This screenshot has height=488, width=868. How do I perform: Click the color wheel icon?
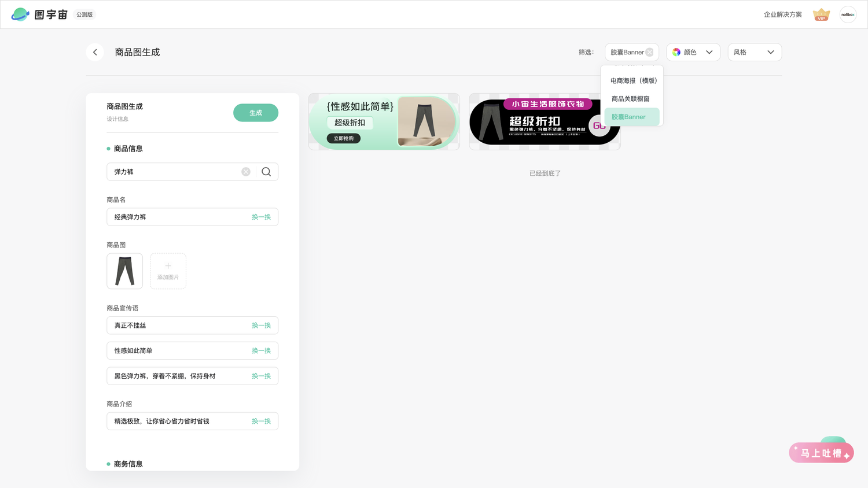point(676,52)
